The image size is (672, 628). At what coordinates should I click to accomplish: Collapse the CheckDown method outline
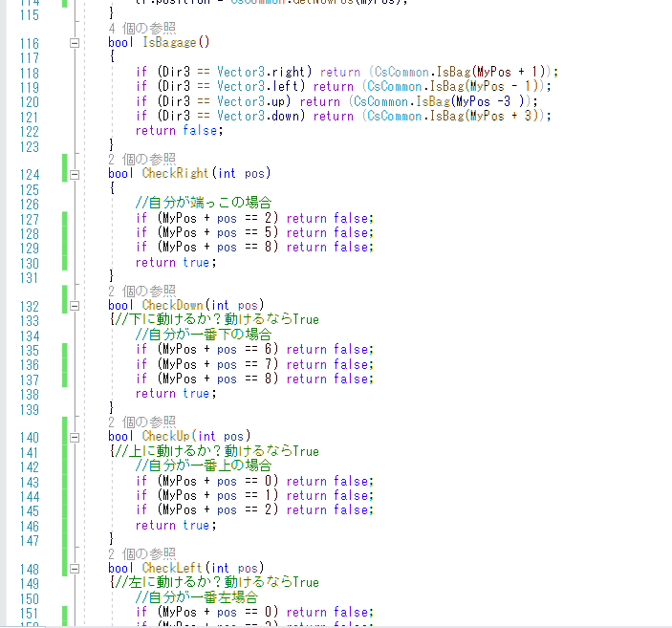(x=75, y=306)
